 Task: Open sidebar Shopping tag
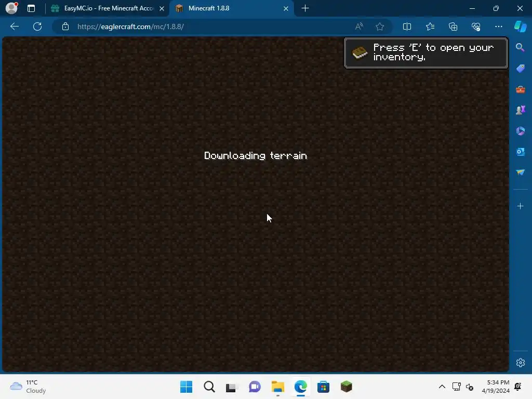(520, 69)
